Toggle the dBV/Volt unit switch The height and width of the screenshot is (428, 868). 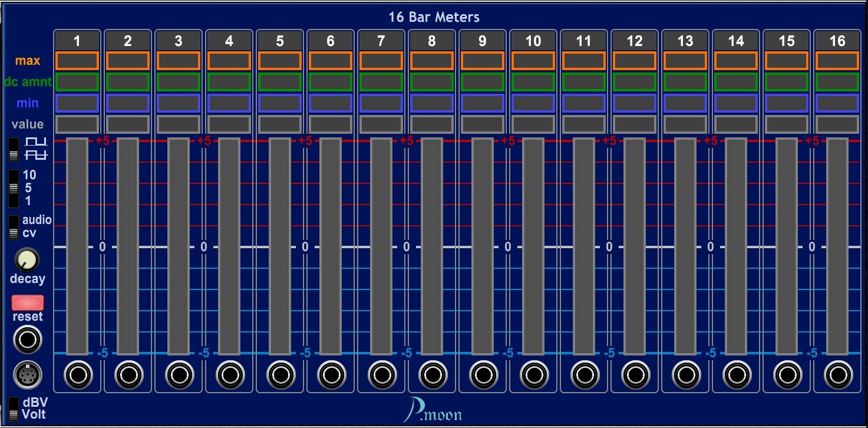coord(14,409)
